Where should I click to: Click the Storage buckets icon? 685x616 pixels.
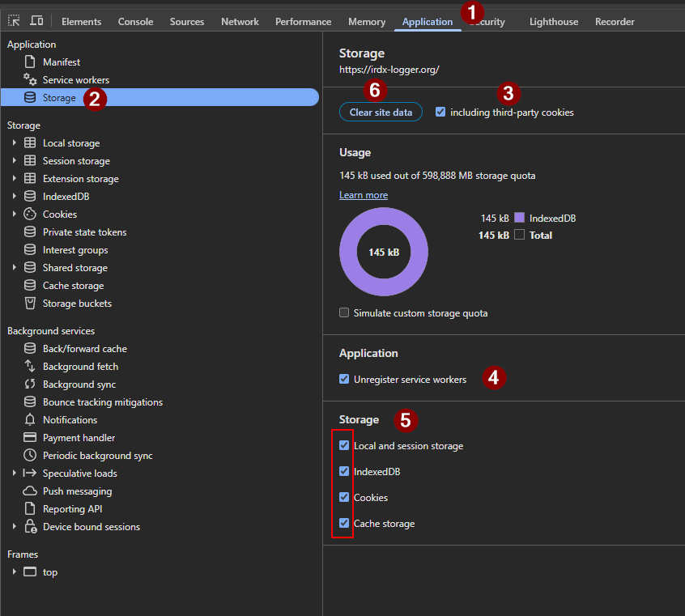28,303
